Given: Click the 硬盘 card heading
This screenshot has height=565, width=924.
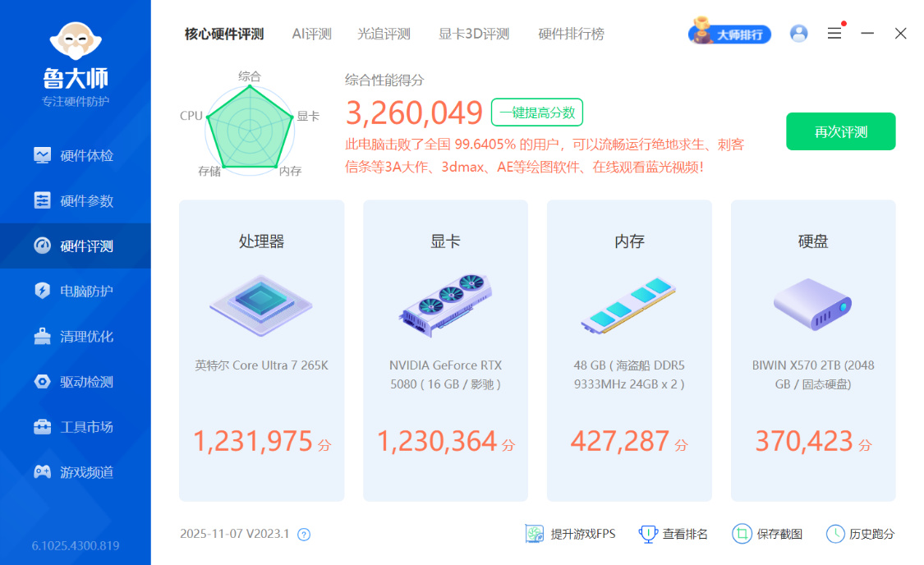Looking at the screenshot, I should (x=813, y=241).
